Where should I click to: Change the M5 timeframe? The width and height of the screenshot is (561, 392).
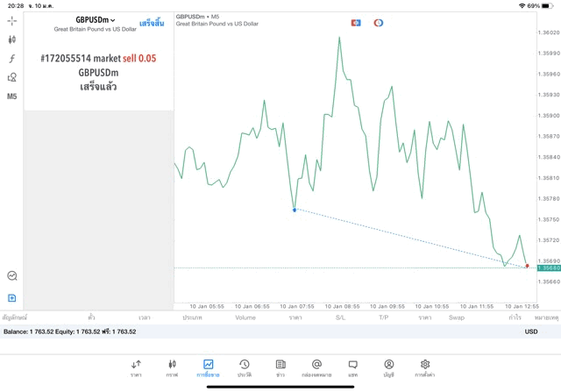point(11,96)
